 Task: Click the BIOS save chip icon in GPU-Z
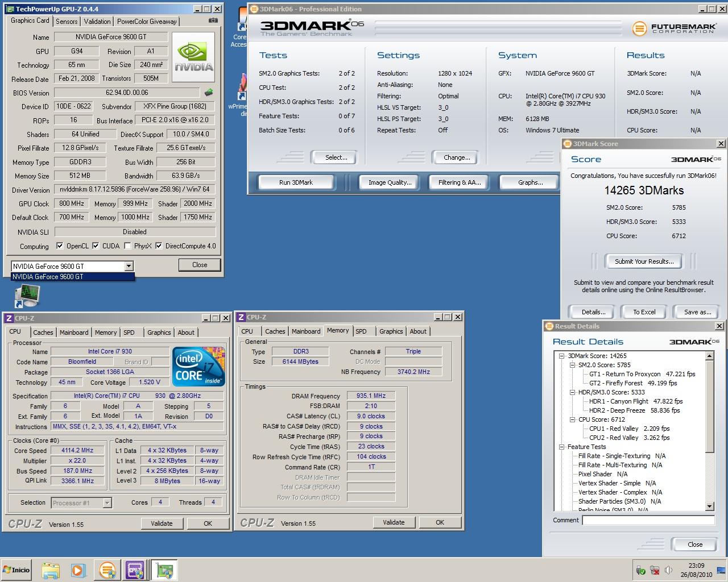click(209, 92)
